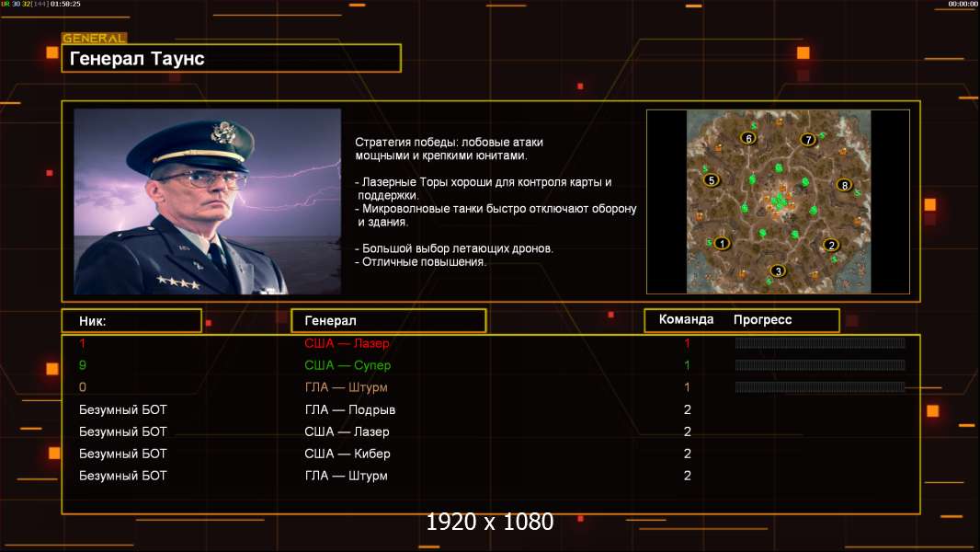Click the progress bar of player 1

pos(820,342)
